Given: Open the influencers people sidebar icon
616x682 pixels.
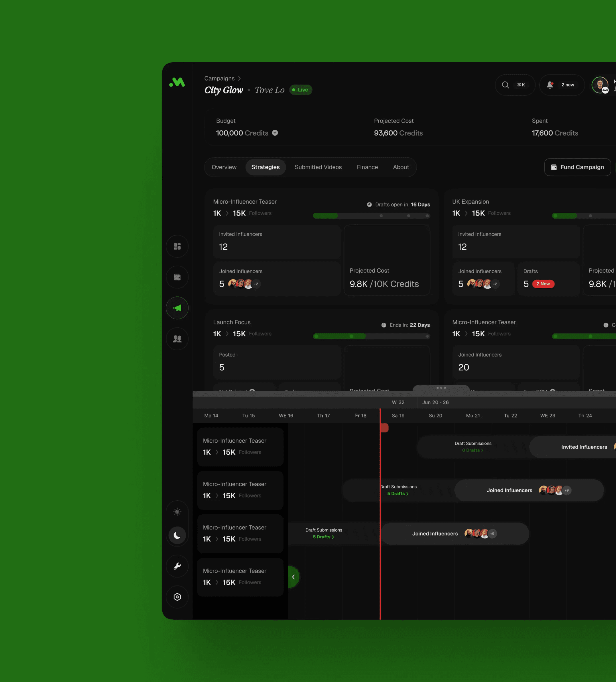Looking at the screenshot, I should (x=177, y=339).
